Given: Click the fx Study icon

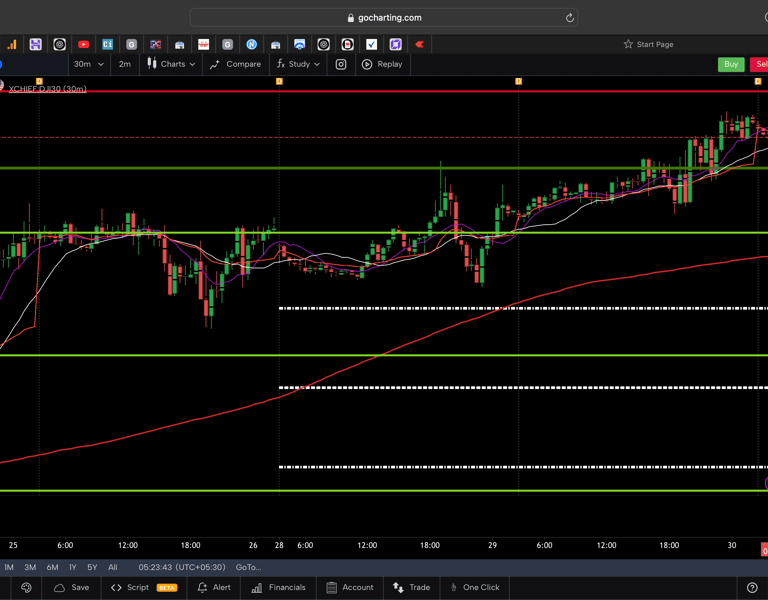Looking at the screenshot, I should (281, 64).
